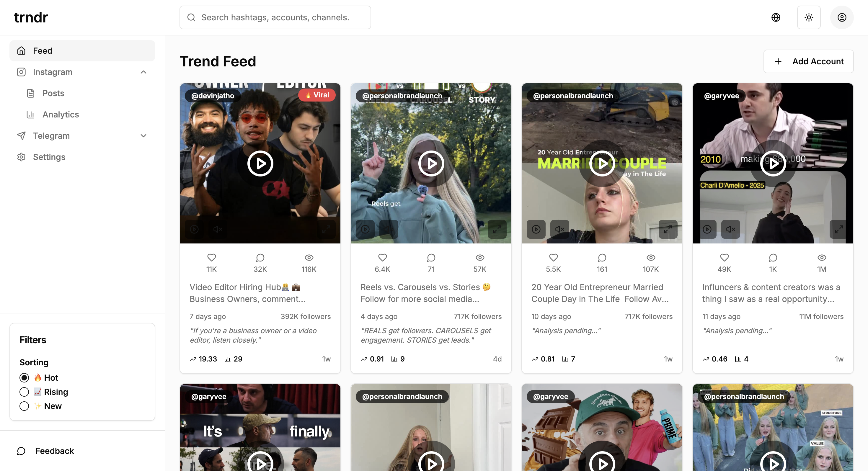Focus the hashtag search field
The width and height of the screenshot is (868, 471).
[275, 17]
